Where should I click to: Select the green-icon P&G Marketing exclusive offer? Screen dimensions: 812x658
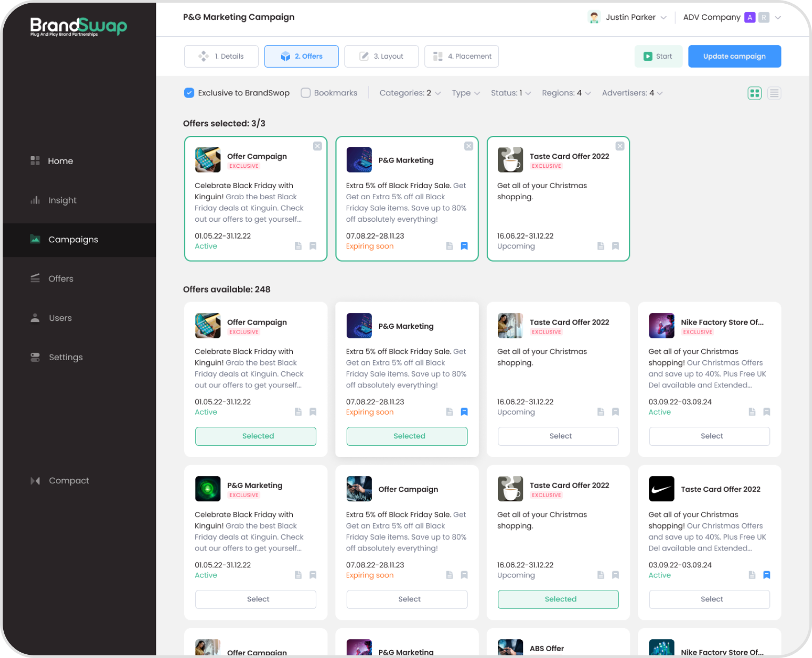pyautogui.click(x=256, y=599)
